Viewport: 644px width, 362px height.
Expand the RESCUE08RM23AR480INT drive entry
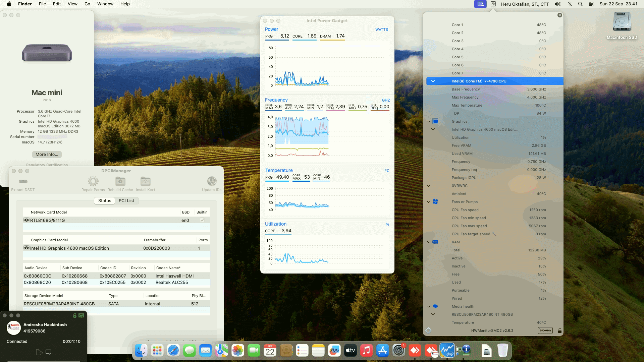433,314
